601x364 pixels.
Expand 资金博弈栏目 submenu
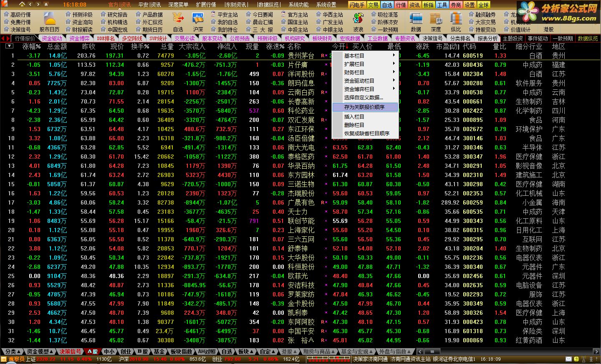coord(365,89)
